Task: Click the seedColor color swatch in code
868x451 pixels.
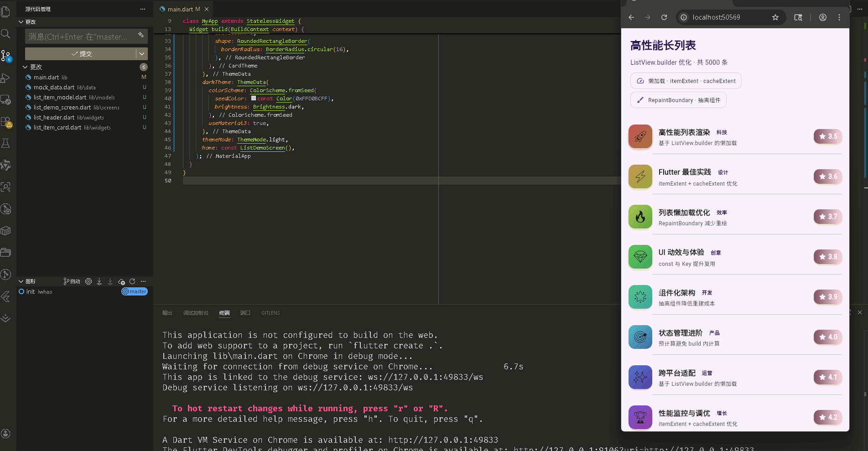Action: tap(254, 98)
